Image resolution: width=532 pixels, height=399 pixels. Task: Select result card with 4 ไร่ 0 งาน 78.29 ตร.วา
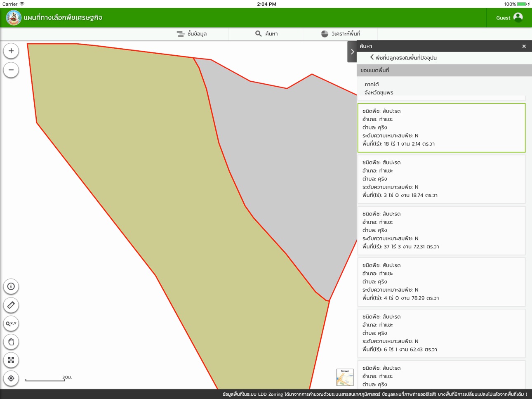click(x=441, y=282)
